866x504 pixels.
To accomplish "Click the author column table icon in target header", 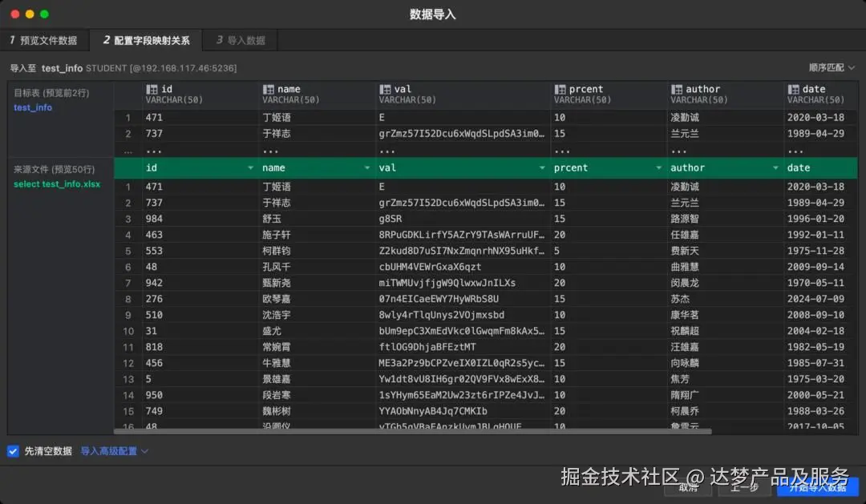I will click(677, 89).
